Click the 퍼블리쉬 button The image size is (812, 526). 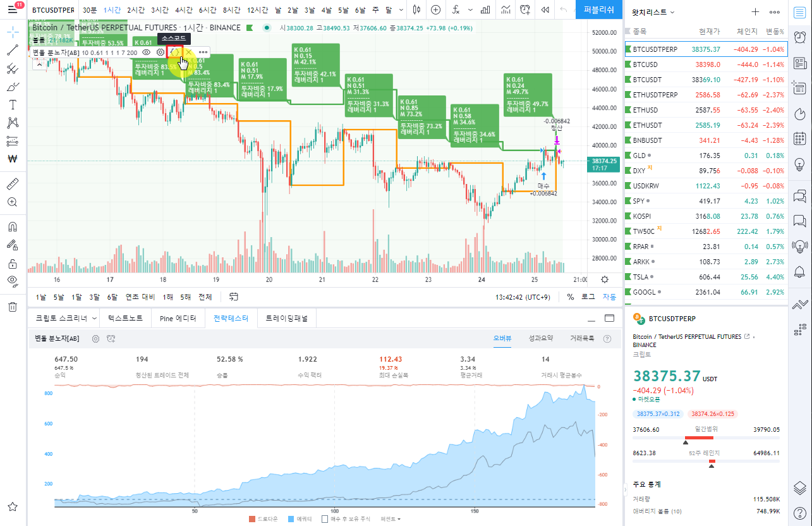pos(598,10)
